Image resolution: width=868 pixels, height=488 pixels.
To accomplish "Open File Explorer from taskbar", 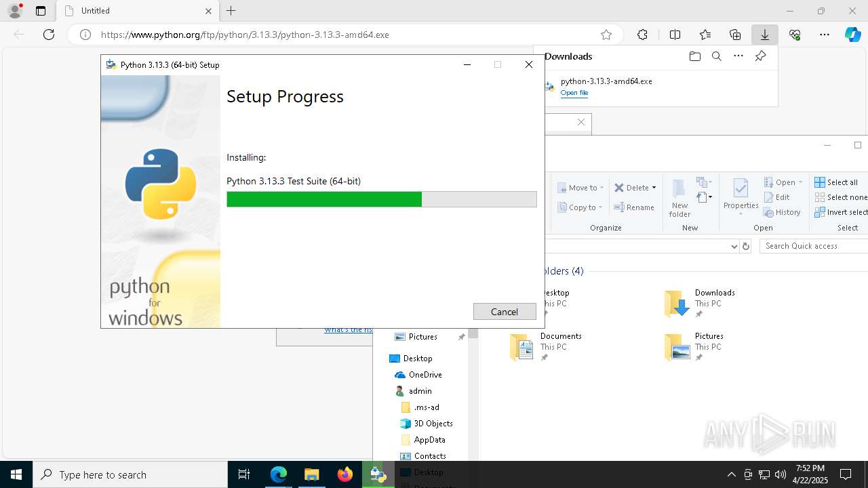I will pyautogui.click(x=311, y=474).
